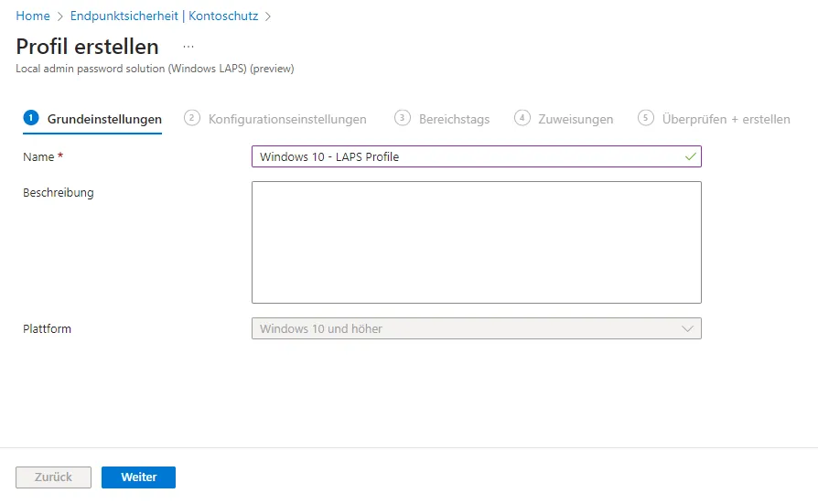Click the Zurück button
Image resolution: width=818 pixels, height=504 pixels.
[53, 477]
